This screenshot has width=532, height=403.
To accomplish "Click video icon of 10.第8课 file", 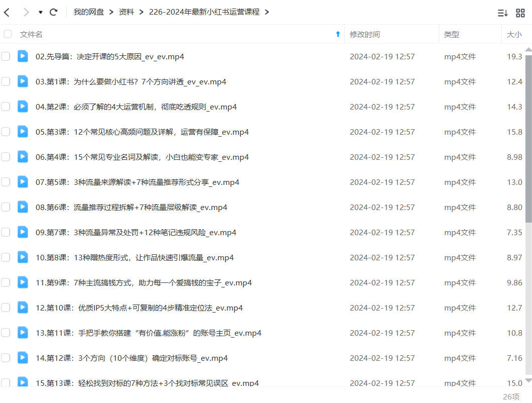I will [x=23, y=257].
